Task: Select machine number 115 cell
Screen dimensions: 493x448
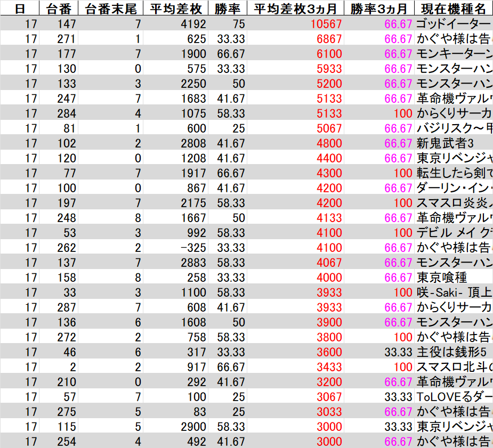Action: point(59,427)
